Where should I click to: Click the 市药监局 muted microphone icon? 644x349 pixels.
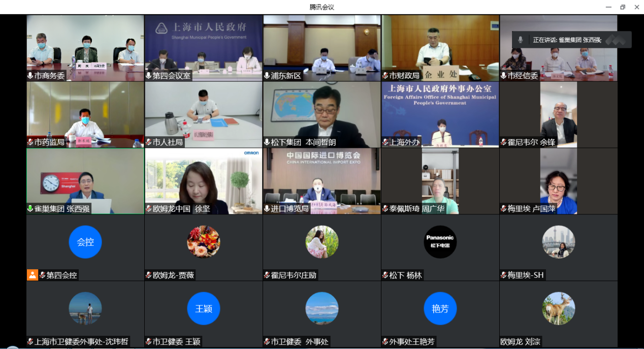point(30,142)
